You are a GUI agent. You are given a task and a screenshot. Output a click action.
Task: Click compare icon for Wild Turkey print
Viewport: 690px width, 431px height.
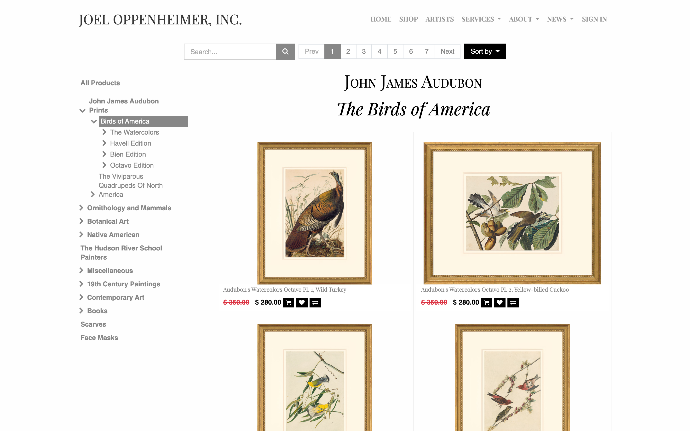point(315,302)
